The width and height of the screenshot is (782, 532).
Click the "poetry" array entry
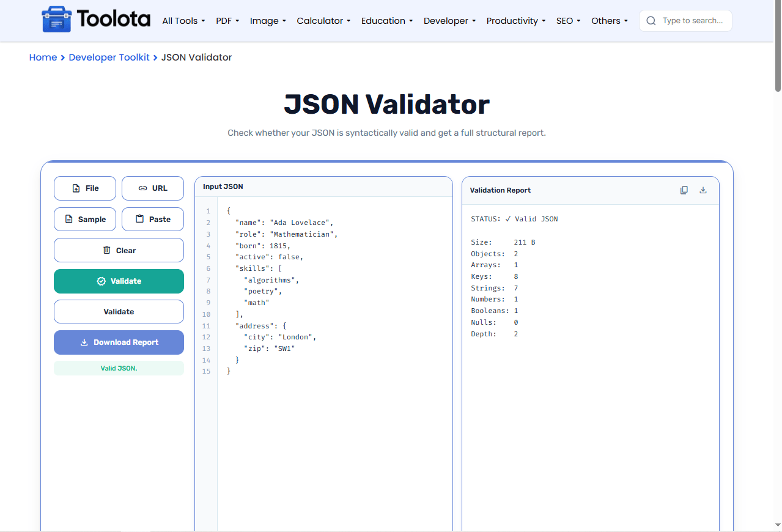tap(263, 292)
